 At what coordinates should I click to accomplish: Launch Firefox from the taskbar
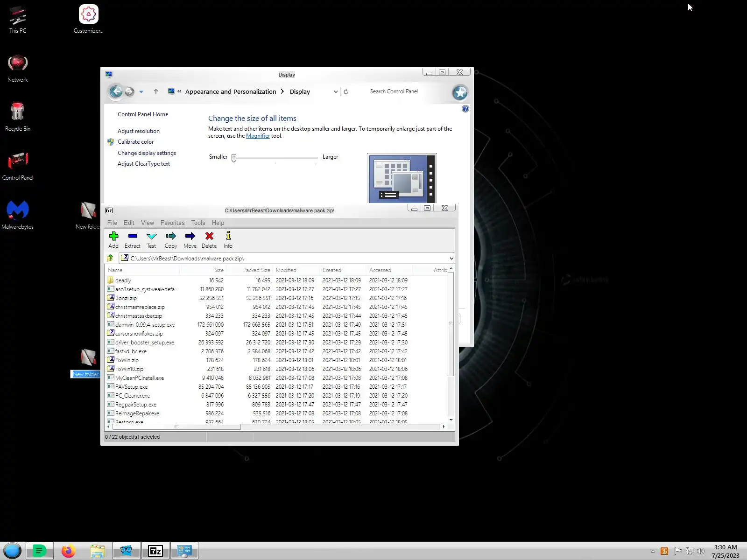pyautogui.click(x=69, y=551)
